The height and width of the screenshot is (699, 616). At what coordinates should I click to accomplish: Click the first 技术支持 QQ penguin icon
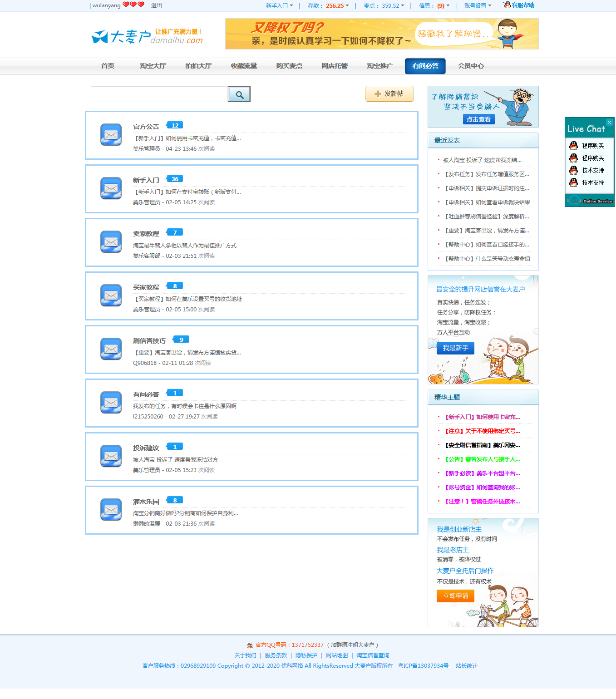pos(573,170)
